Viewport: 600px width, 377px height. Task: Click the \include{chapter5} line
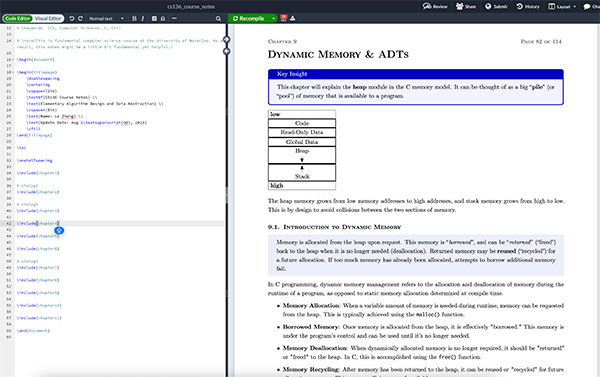point(38,236)
